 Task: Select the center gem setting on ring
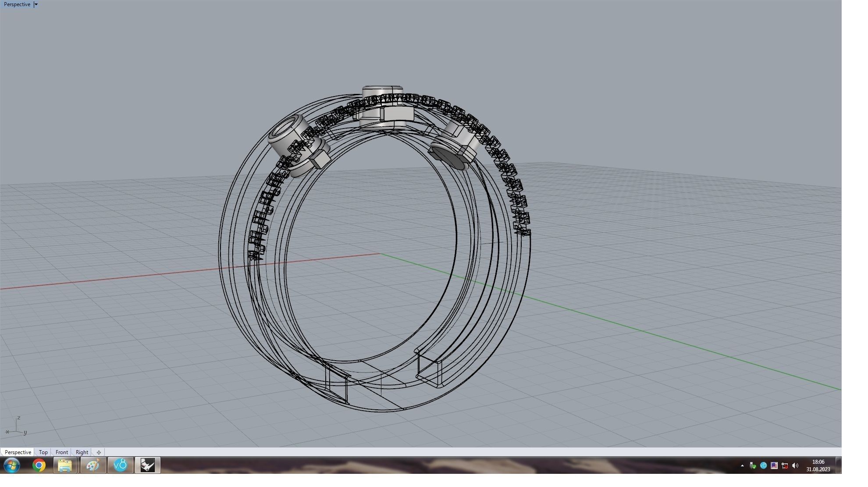point(384,107)
